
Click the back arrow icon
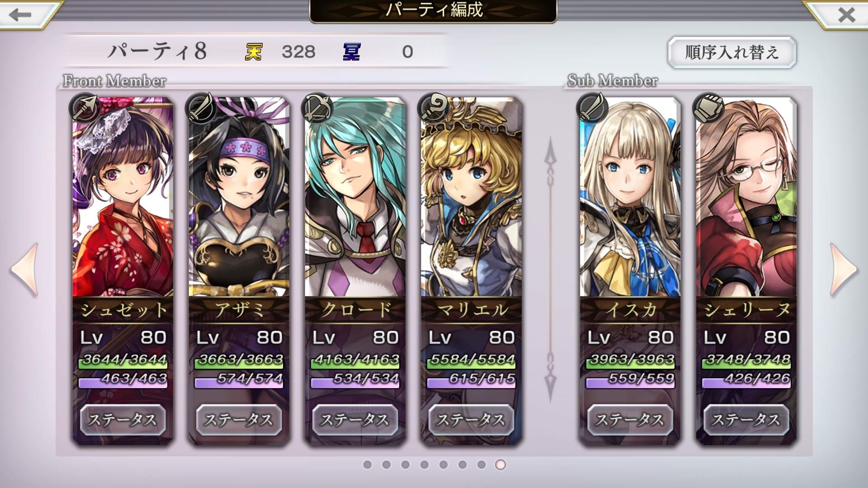coord(20,15)
